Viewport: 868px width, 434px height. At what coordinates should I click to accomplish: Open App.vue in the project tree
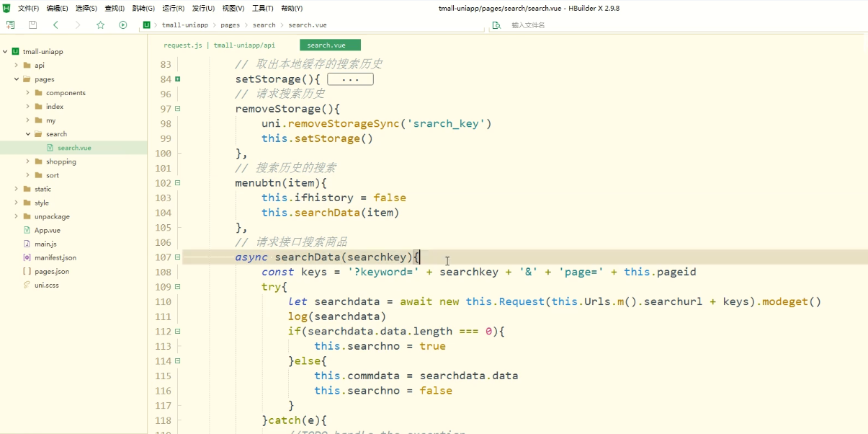[x=48, y=230]
